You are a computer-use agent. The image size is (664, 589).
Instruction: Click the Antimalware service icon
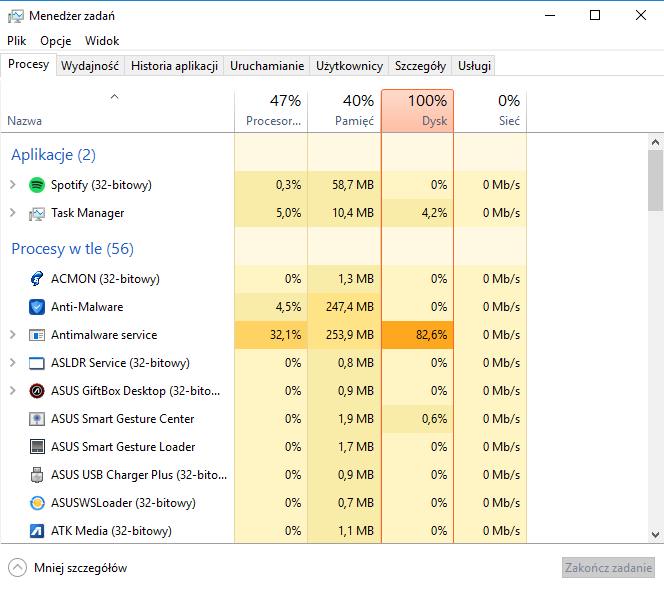pos(37,335)
